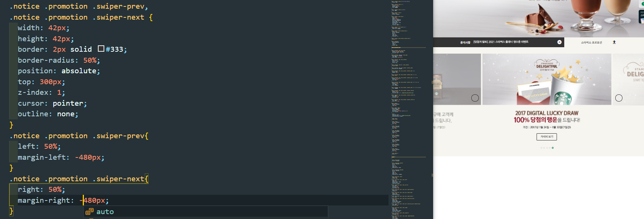Click the 2017 DIGITAL LUCKY DRAW heading

point(546,113)
